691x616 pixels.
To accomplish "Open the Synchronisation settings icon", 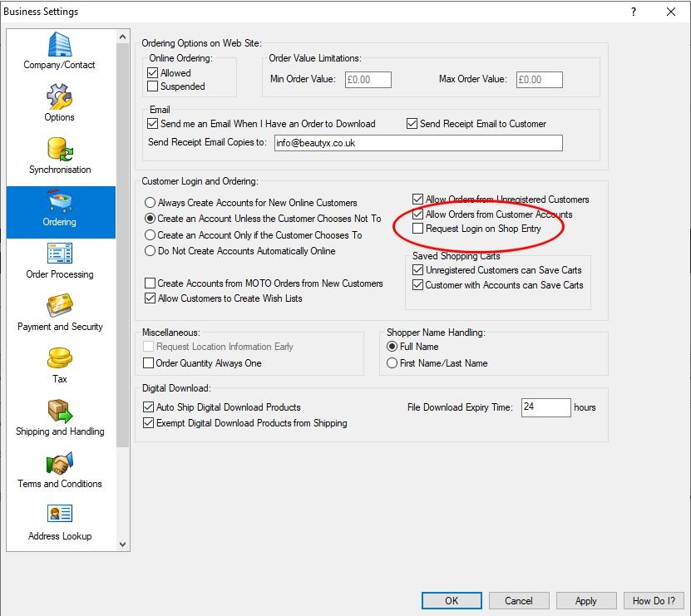I will [60, 150].
